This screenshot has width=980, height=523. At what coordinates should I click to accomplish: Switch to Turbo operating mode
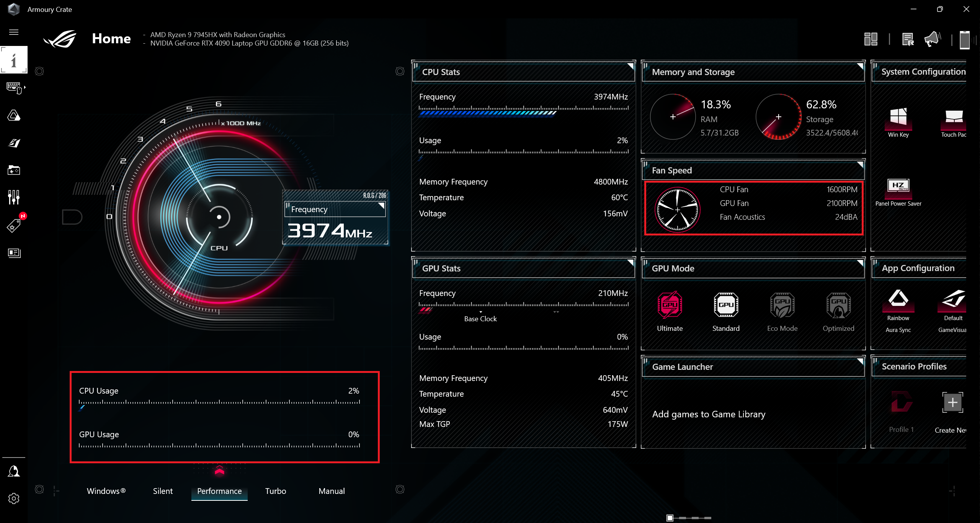click(x=276, y=491)
